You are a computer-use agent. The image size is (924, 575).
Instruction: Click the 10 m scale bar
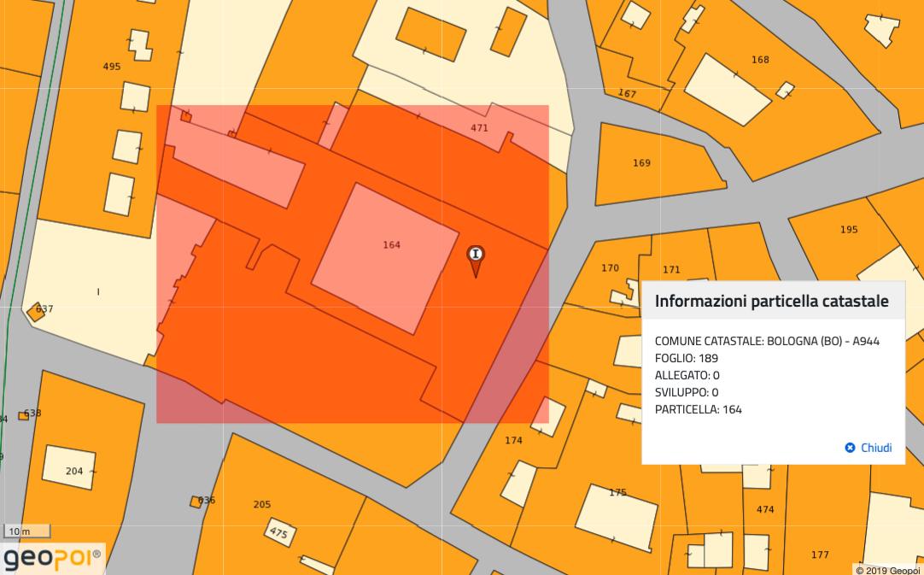point(20,531)
